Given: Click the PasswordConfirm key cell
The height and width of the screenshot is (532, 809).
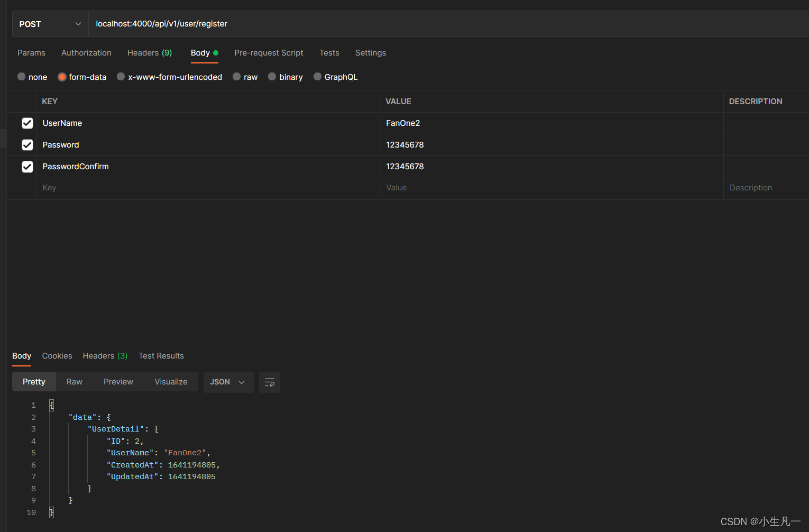Looking at the screenshot, I should (208, 167).
